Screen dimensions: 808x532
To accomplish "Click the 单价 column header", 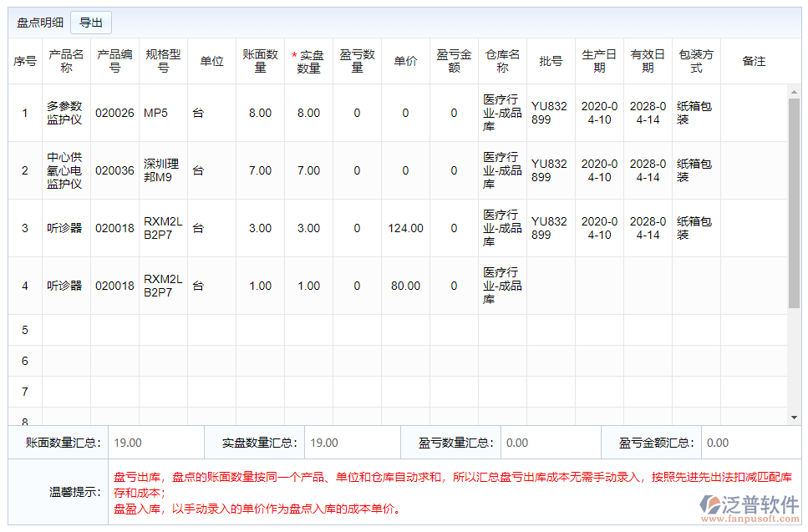I will [x=405, y=58].
